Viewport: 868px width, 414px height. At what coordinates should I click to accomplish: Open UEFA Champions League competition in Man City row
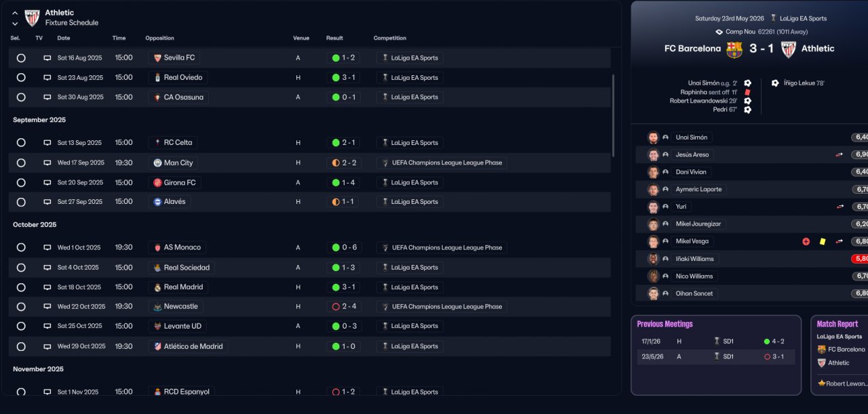(441, 163)
